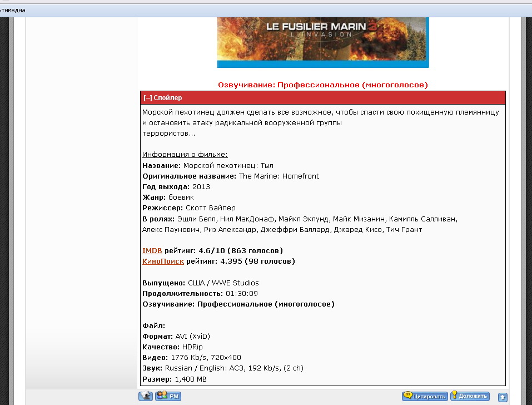Click the file size "1,400 MB"
This screenshot has width=532, height=405.
pyautogui.click(x=190, y=379)
